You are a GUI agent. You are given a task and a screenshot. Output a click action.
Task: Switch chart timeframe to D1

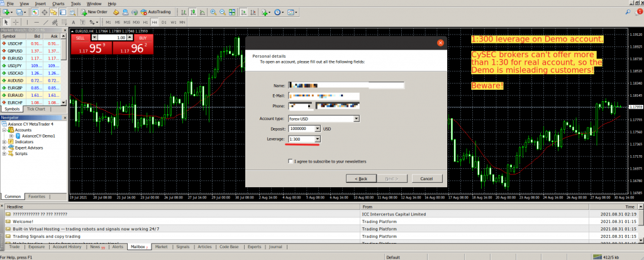164,22
